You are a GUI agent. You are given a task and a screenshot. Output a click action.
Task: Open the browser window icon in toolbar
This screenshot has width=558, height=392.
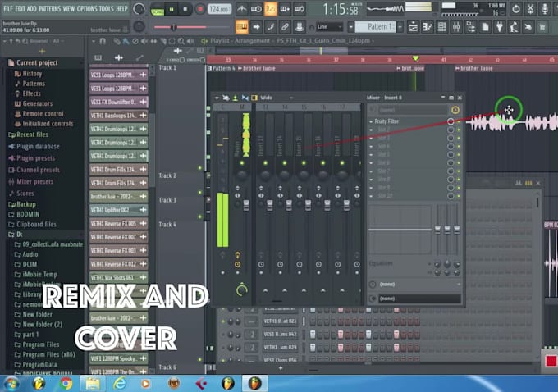click(x=471, y=27)
